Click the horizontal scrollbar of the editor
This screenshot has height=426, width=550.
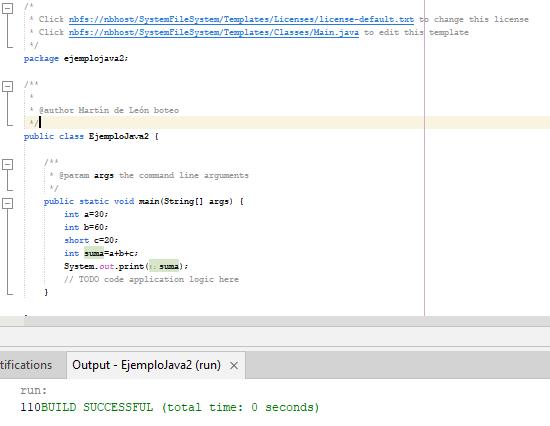(x=287, y=321)
